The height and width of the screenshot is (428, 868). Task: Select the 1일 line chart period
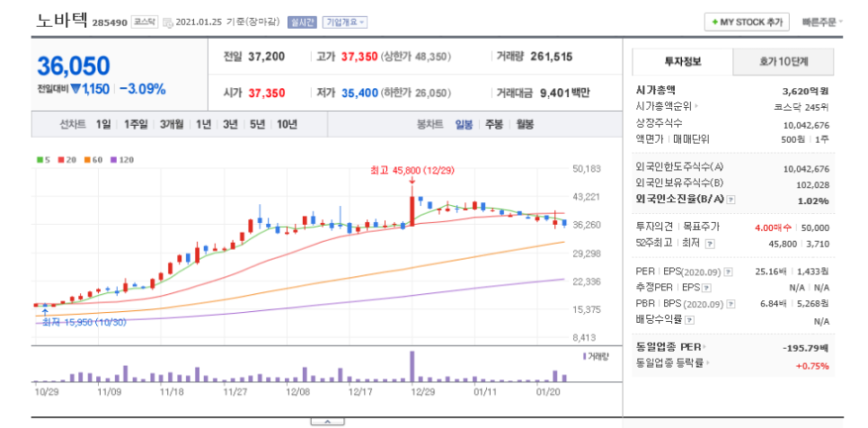pyautogui.click(x=103, y=125)
